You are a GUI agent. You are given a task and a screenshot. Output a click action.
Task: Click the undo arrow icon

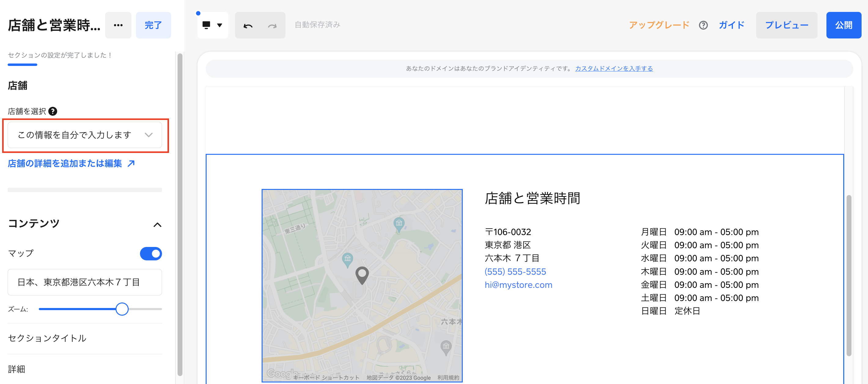[248, 26]
